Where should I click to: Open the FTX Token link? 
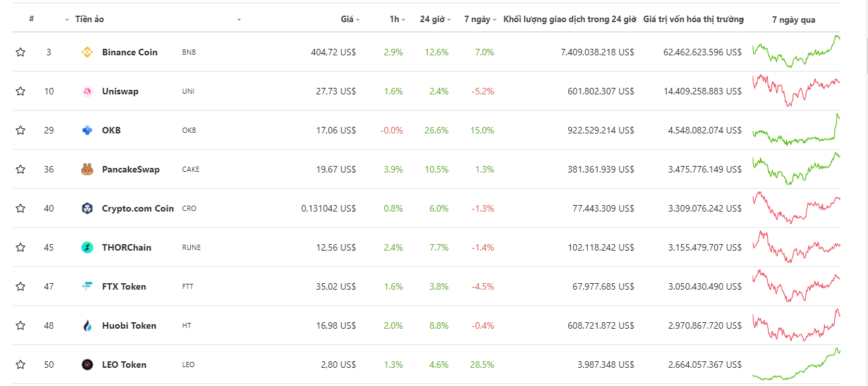(124, 286)
